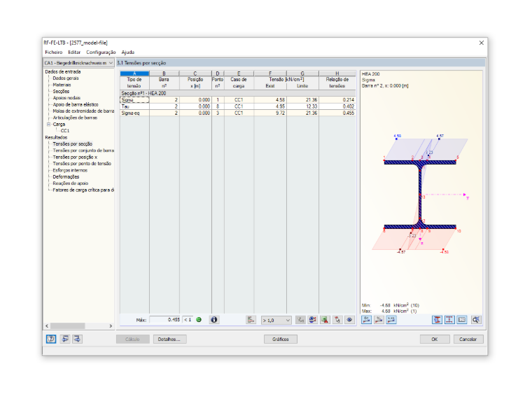This screenshot has height=399, width=532.
Task: Select Secções in the tree
Action: coord(61,91)
